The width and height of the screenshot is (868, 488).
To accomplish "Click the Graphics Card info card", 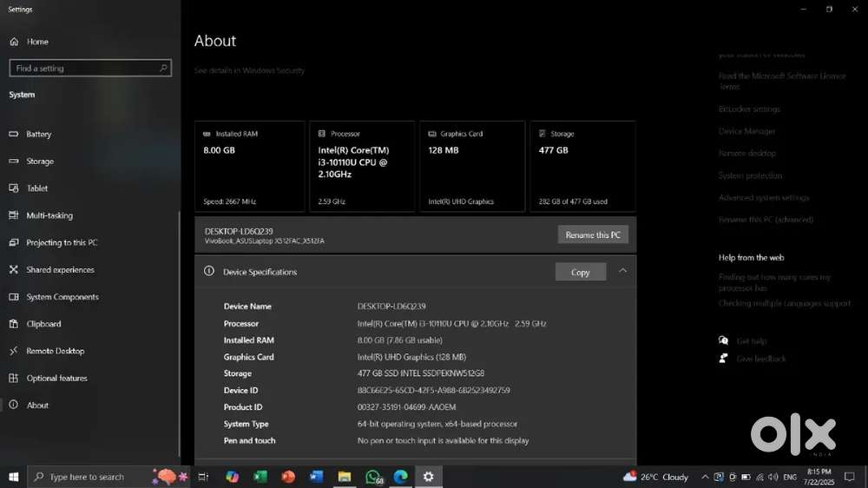I will [472, 167].
